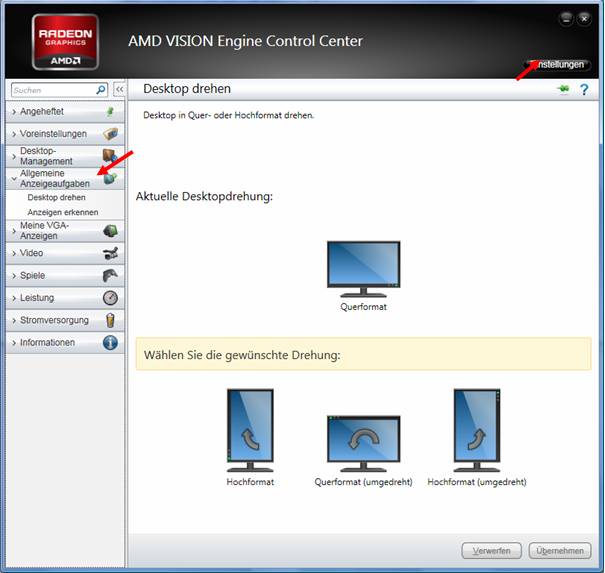The width and height of the screenshot is (605, 573).
Task: Click the Video camera icon
Action: point(111,253)
